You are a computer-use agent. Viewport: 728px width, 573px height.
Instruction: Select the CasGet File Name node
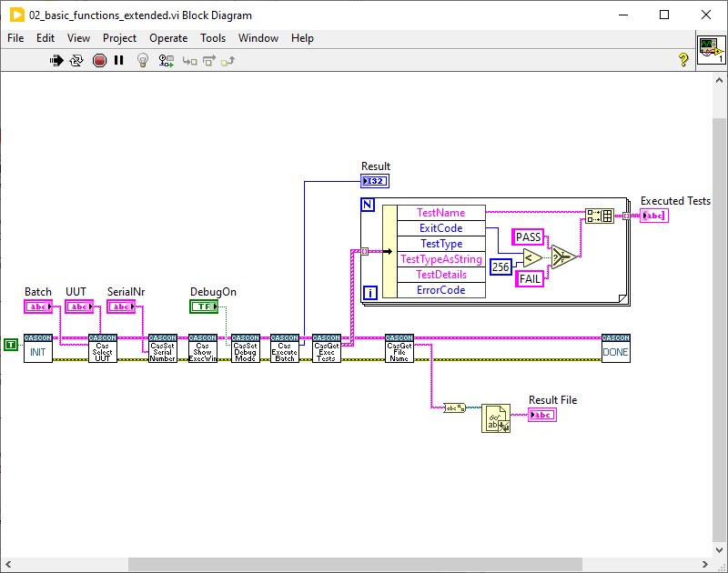coord(399,348)
